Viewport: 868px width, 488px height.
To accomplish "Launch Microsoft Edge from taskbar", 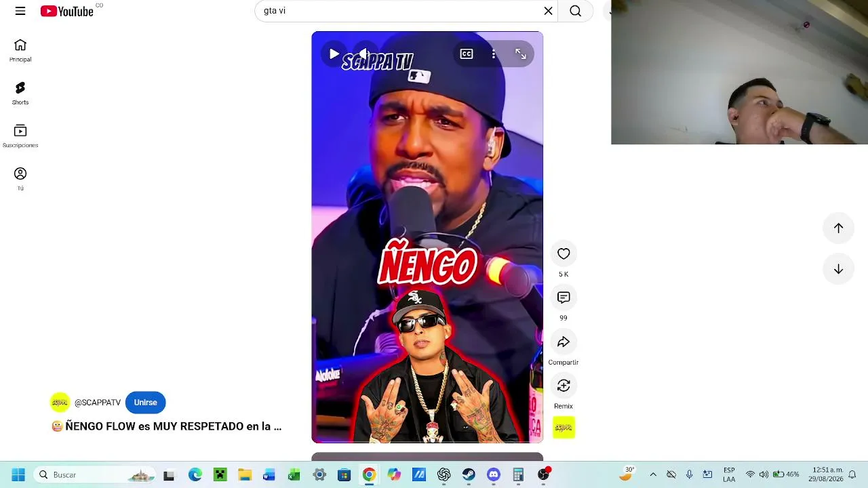I will (195, 475).
